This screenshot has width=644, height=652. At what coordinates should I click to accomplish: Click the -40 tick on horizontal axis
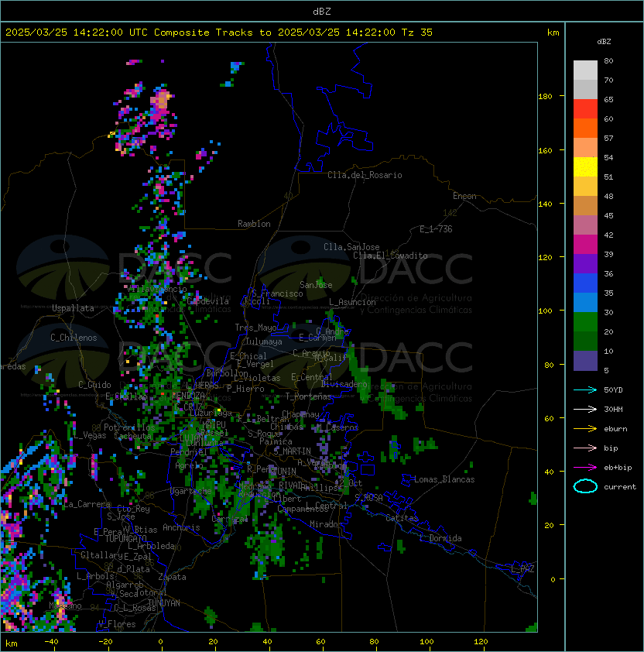pyautogui.click(x=51, y=642)
